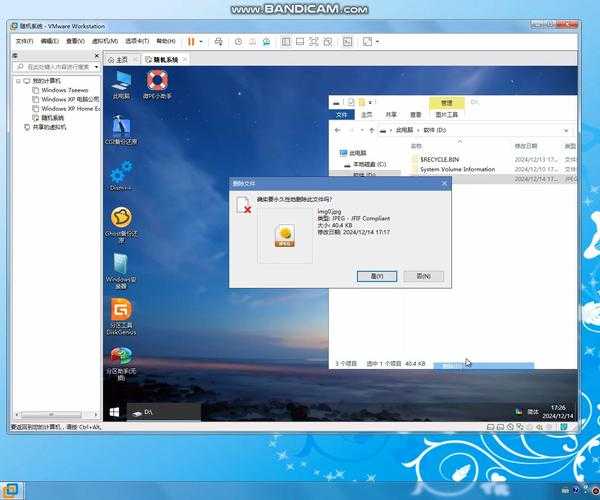Open dropdown arrow next to pause button
The width and height of the screenshot is (600, 500).
point(201,42)
